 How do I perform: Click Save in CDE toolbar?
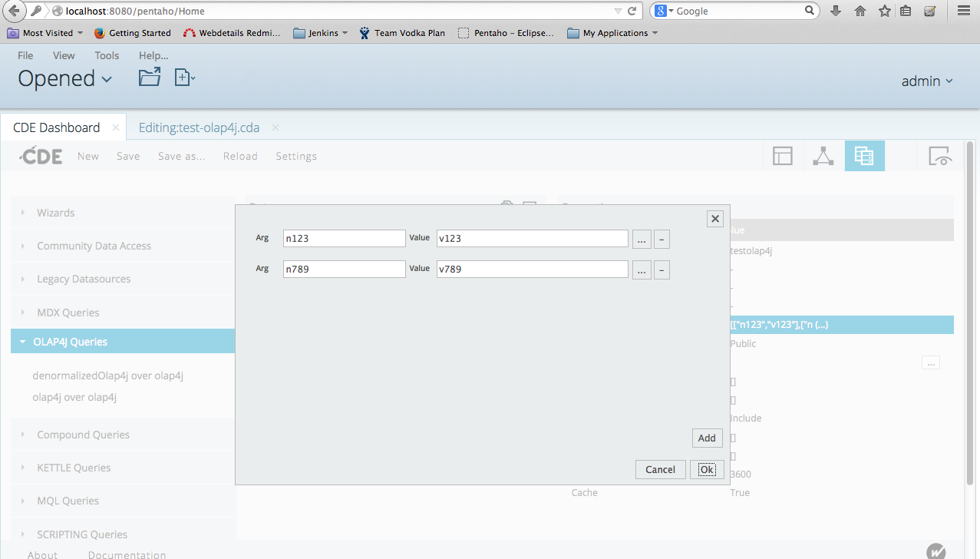point(128,156)
